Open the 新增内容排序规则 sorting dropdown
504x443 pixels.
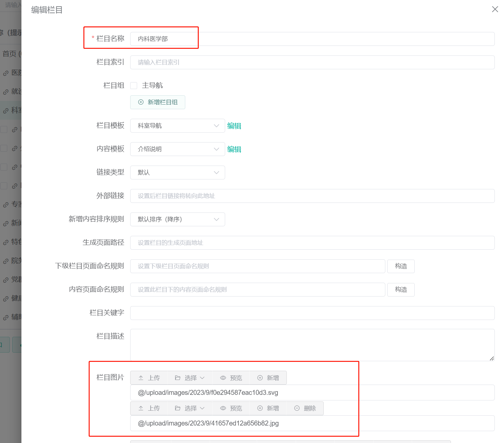tap(177, 219)
